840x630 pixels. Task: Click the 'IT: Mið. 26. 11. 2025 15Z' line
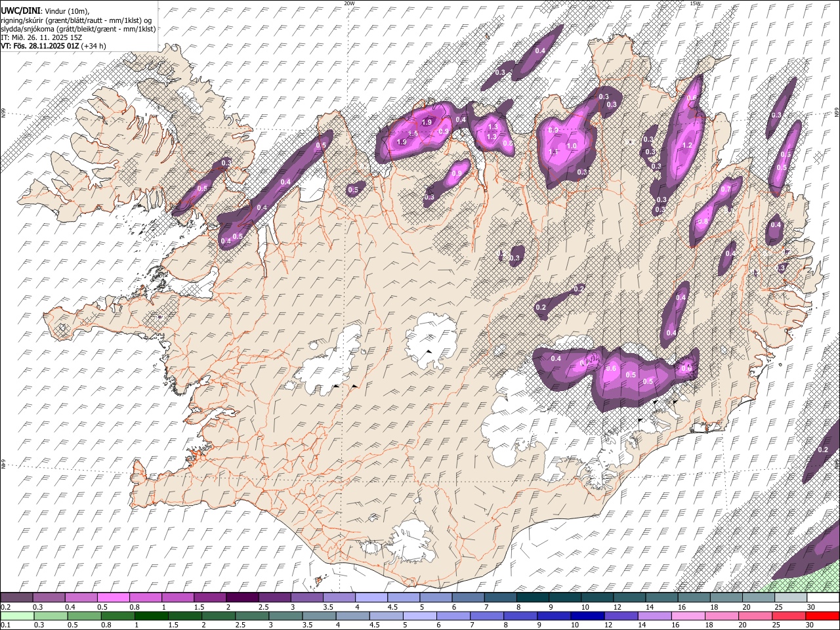click(41, 37)
